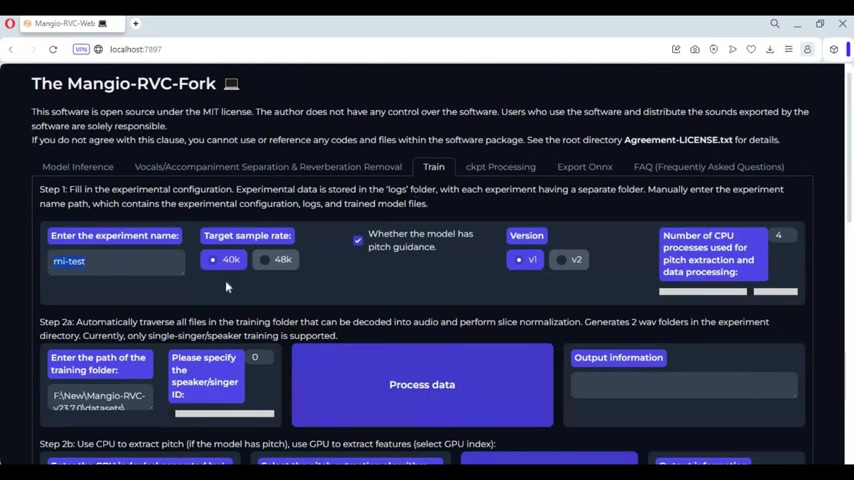Switch to the Model Inference tab
The width and height of the screenshot is (854, 480).
click(x=78, y=167)
